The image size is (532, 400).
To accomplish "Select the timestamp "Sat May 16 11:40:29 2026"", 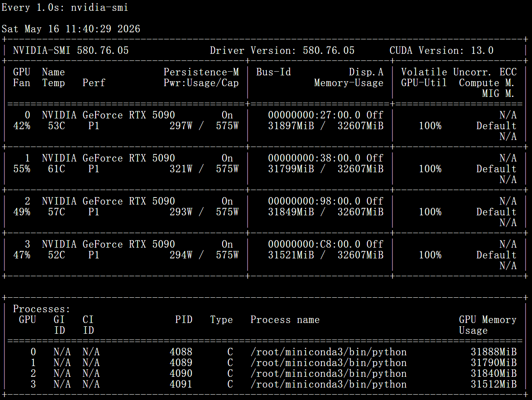I will click(71, 29).
